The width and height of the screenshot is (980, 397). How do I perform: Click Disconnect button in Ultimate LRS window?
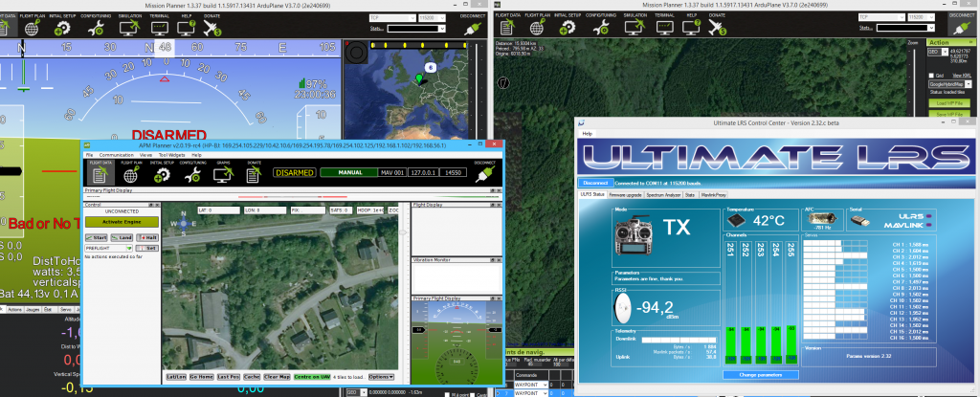[x=595, y=183]
